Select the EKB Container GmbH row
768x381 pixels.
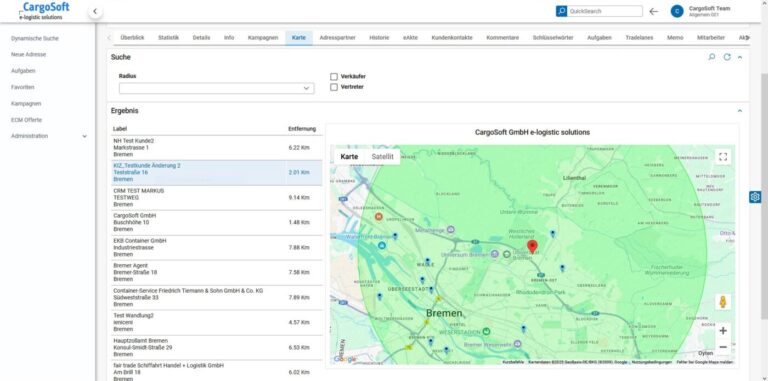(x=217, y=247)
